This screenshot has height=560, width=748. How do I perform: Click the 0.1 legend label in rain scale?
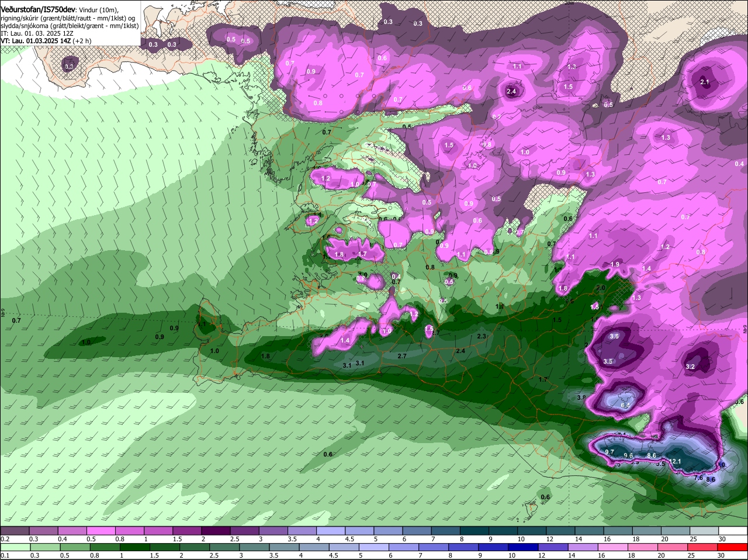(5, 556)
